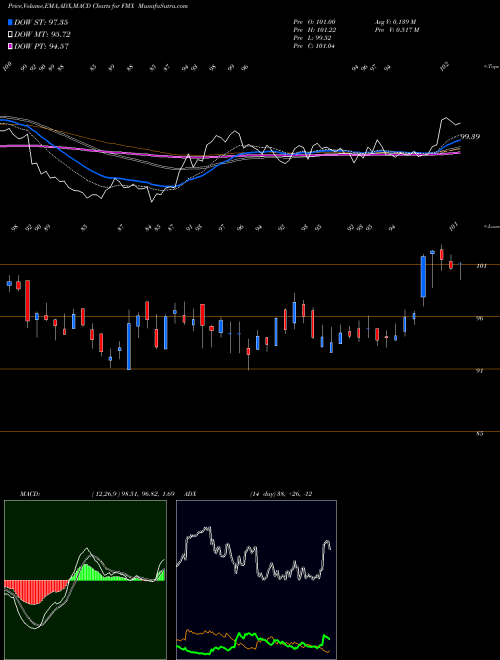The width and height of the screenshot is (500, 660).
Task: Click the 'Pre O: 101.00' value
Action: click(314, 22)
